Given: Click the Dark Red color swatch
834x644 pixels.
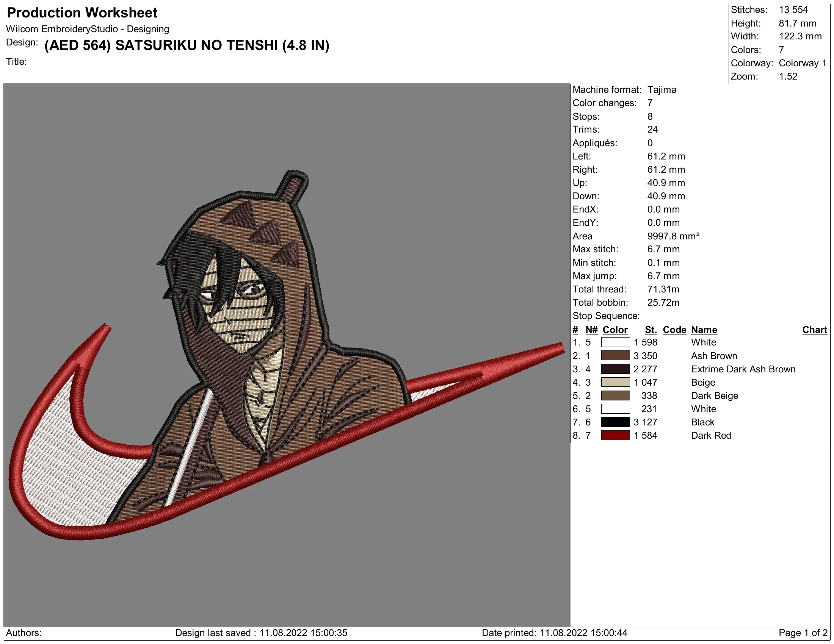Looking at the screenshot, I should pyautogui.click(x=615, y=435).
